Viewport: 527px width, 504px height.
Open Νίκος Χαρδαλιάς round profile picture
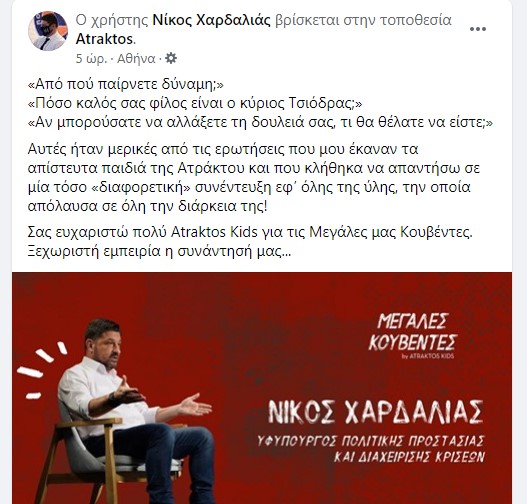click(48, 31)
